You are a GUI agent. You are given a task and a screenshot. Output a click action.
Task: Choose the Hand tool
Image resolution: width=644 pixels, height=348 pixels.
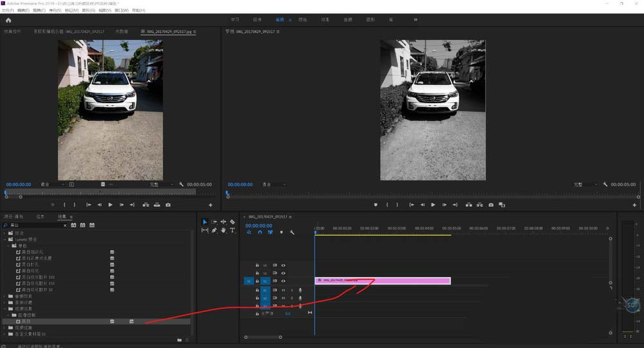pos(223,230)
